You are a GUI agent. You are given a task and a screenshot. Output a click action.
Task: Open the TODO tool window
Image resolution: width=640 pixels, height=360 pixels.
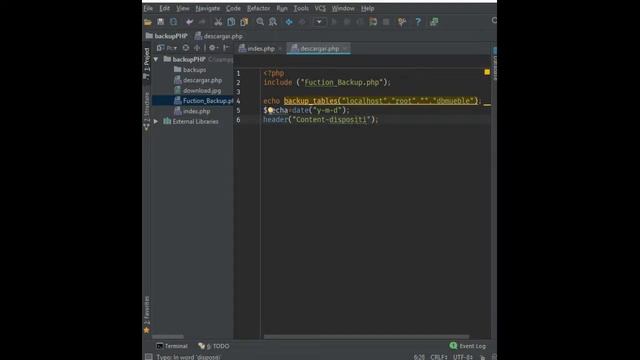213,346
